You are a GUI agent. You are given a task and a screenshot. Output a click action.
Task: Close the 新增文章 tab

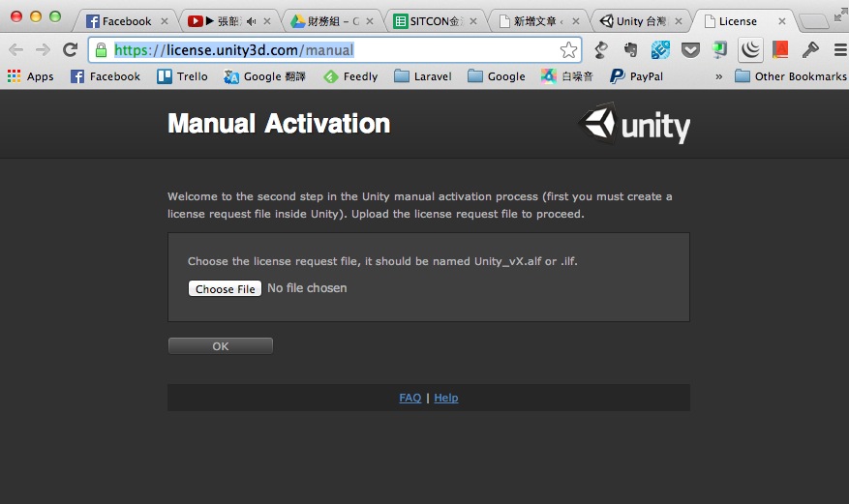(x=576, y=21)
